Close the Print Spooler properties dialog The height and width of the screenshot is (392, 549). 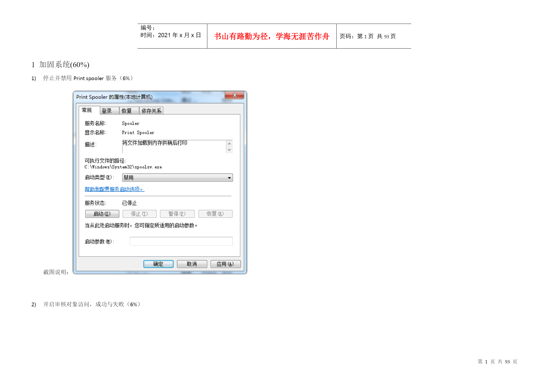[234, 95]
